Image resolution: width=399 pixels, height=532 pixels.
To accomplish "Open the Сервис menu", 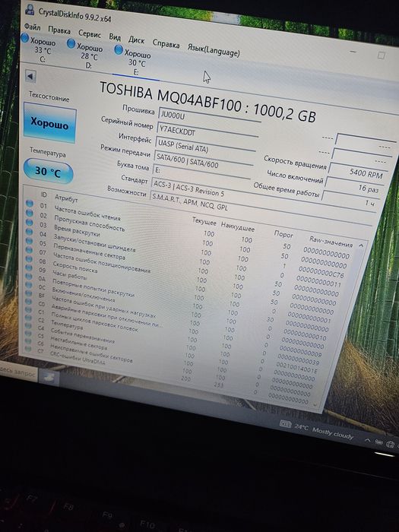I will coord(90,33).
